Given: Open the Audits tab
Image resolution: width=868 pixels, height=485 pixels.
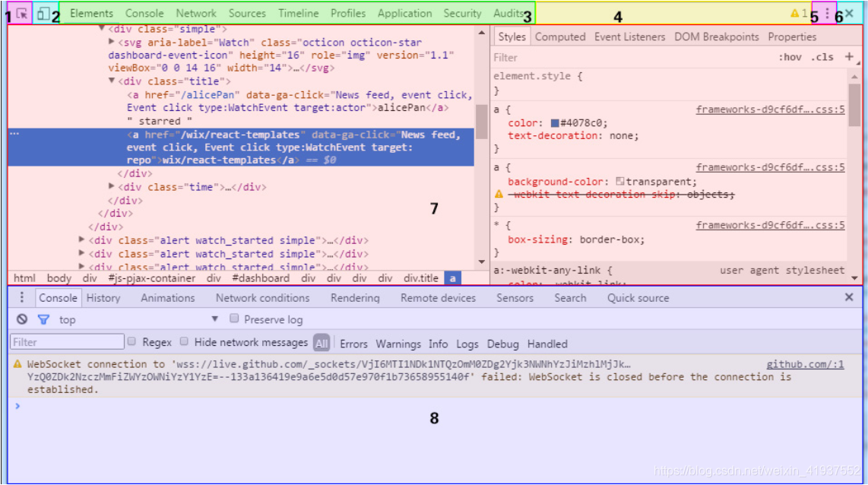Looking at the screenshot, I should (x=508, y=13).
